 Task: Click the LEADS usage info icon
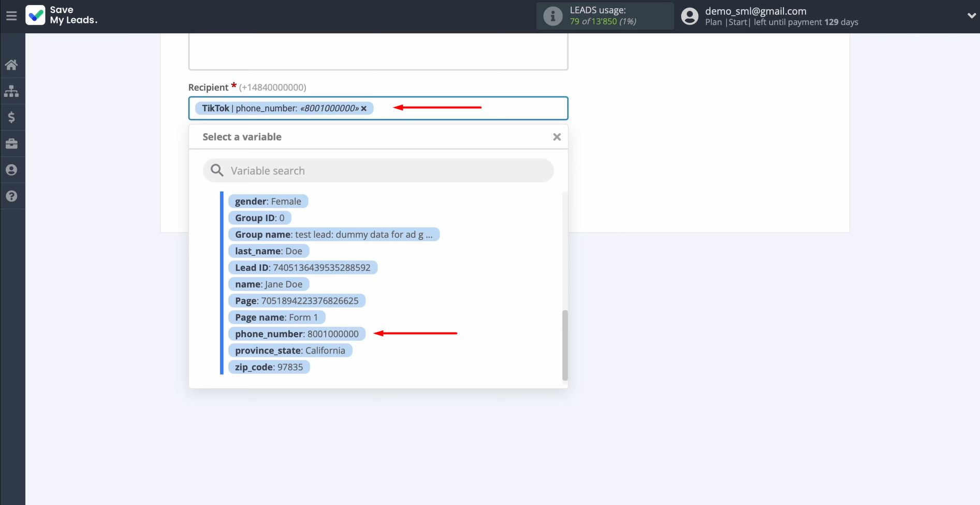[552, 16]
